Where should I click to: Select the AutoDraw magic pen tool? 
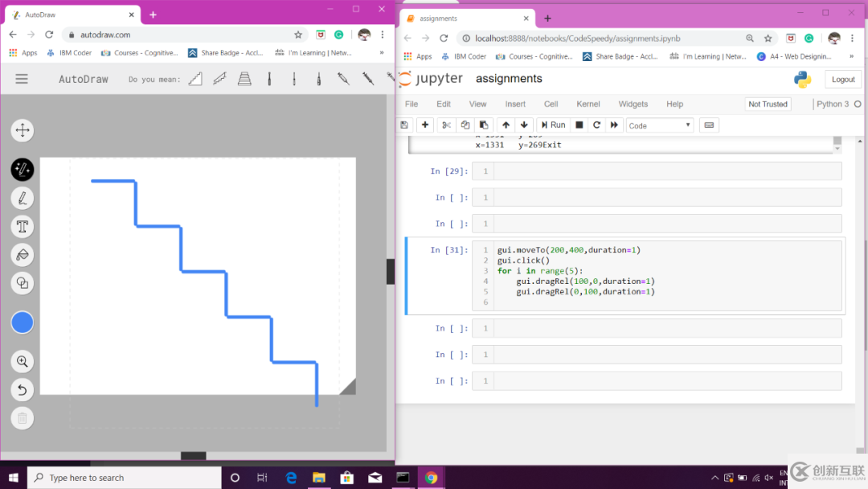(23, 170)
